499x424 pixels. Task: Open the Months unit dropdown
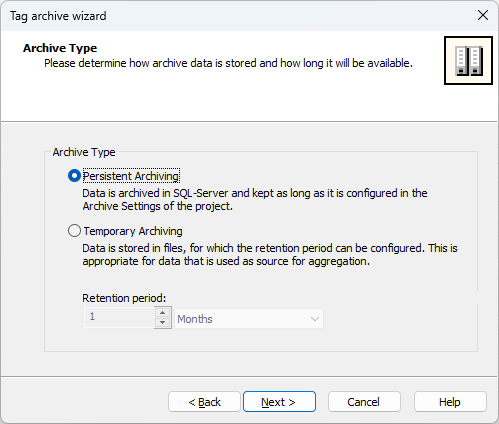(249, 319)
